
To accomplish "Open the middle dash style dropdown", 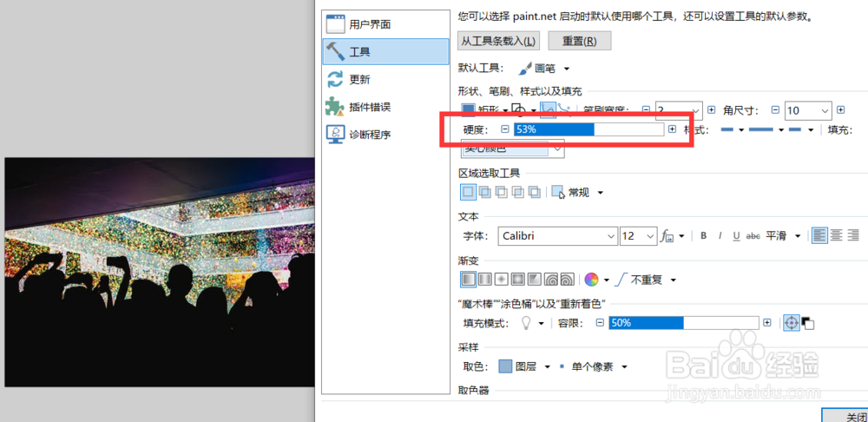I will click(766, 129).
